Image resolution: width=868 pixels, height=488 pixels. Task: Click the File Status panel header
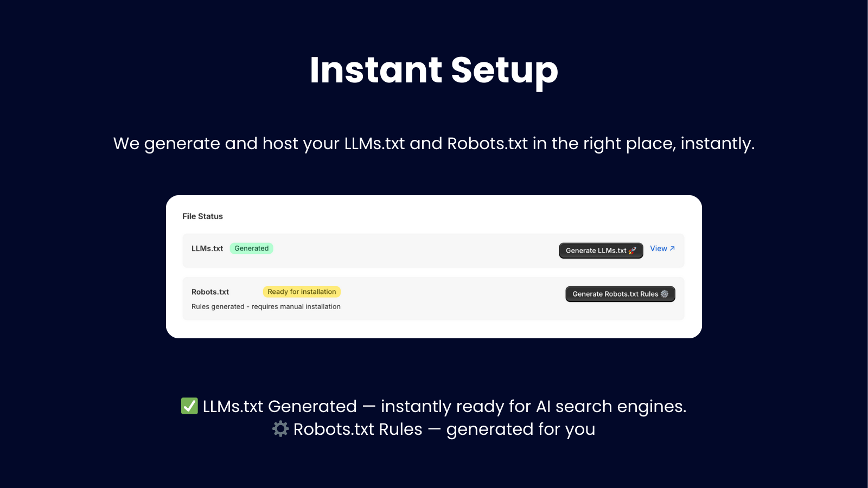click(203, 216)
